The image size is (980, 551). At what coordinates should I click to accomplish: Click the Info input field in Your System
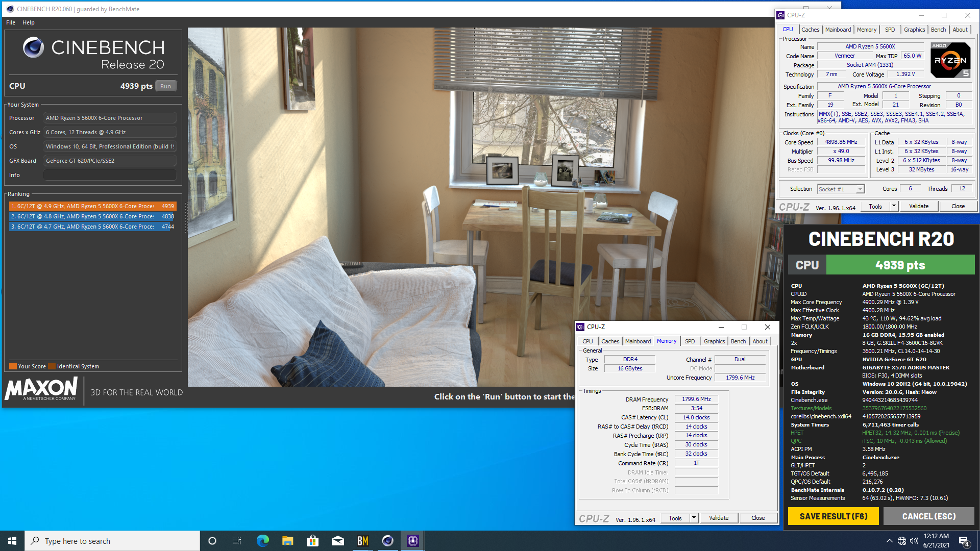[110, 175]
